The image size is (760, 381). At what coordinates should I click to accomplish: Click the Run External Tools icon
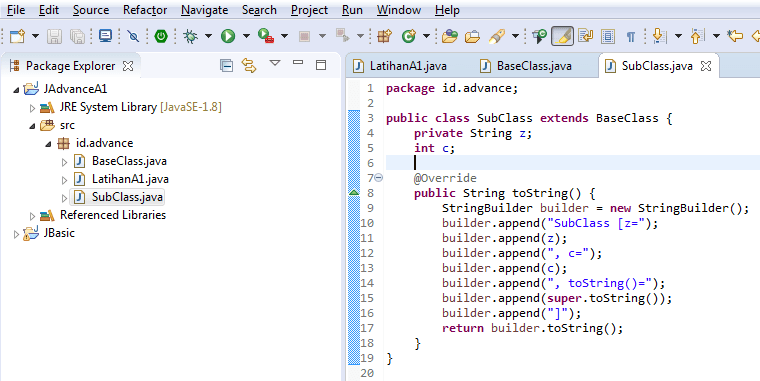266,36
